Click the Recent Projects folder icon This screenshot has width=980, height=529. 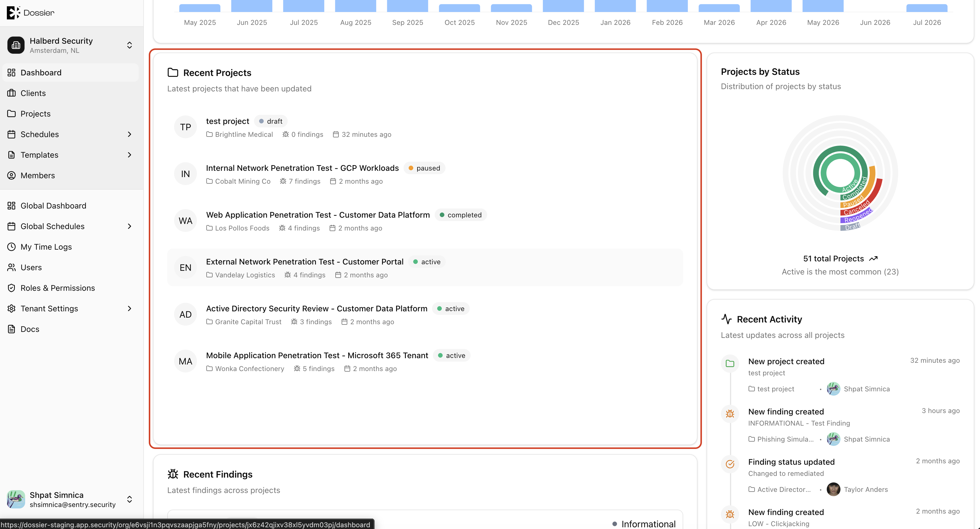click(x=173, y=72)
